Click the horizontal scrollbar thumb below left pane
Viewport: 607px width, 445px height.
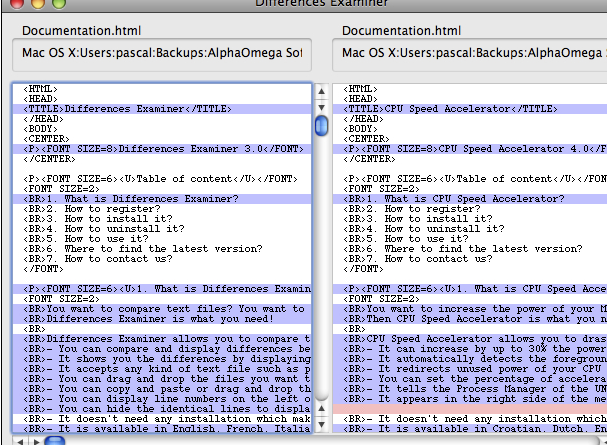[55, 441]
